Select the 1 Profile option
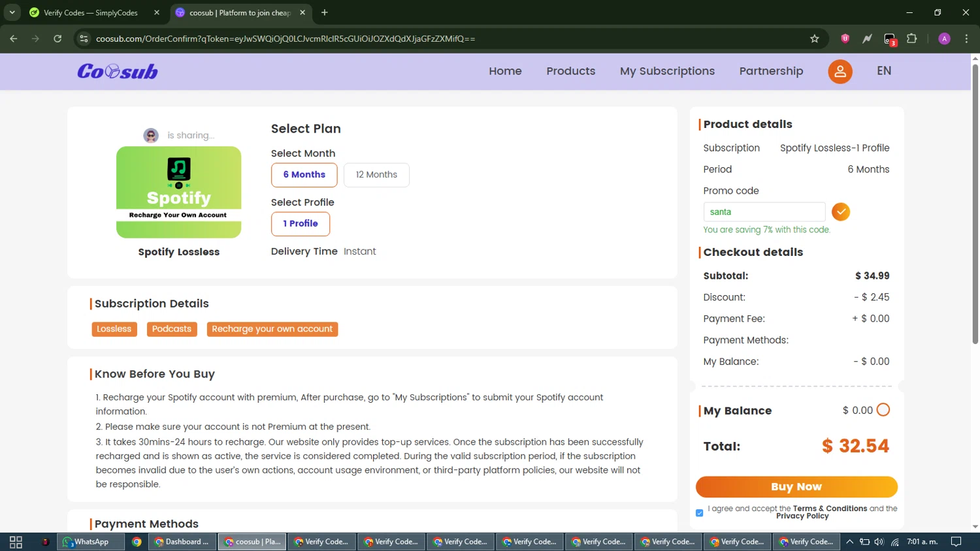Viewport: 980px width, 551px height. tap(301, 223)
